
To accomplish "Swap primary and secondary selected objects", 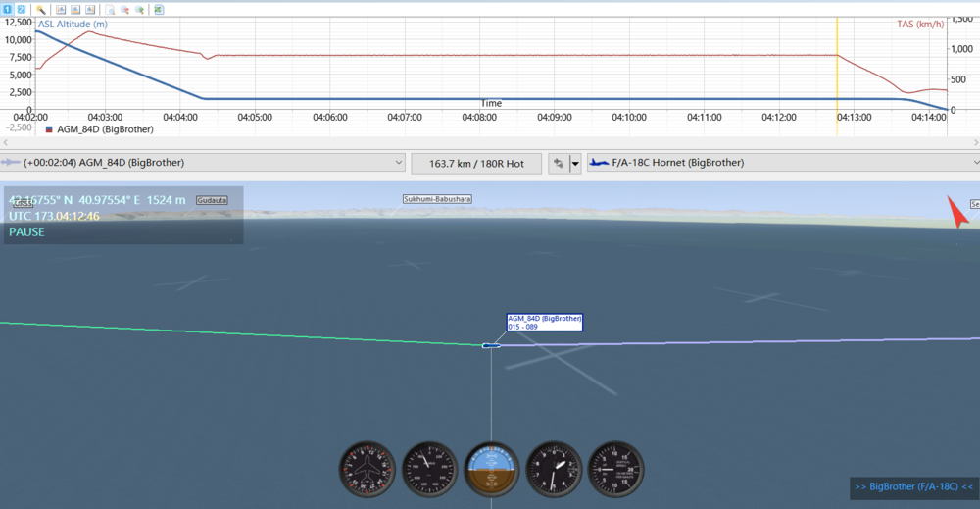I will (x=559, y=163).
